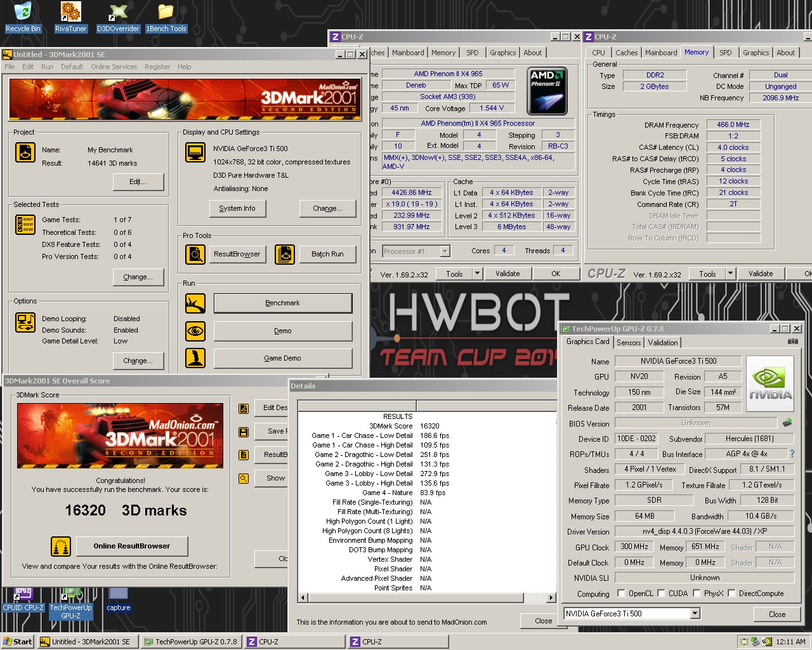Open the Recycle Bin desktop icon
Viewport: 812px width, 650px height.
pos(23,17)
